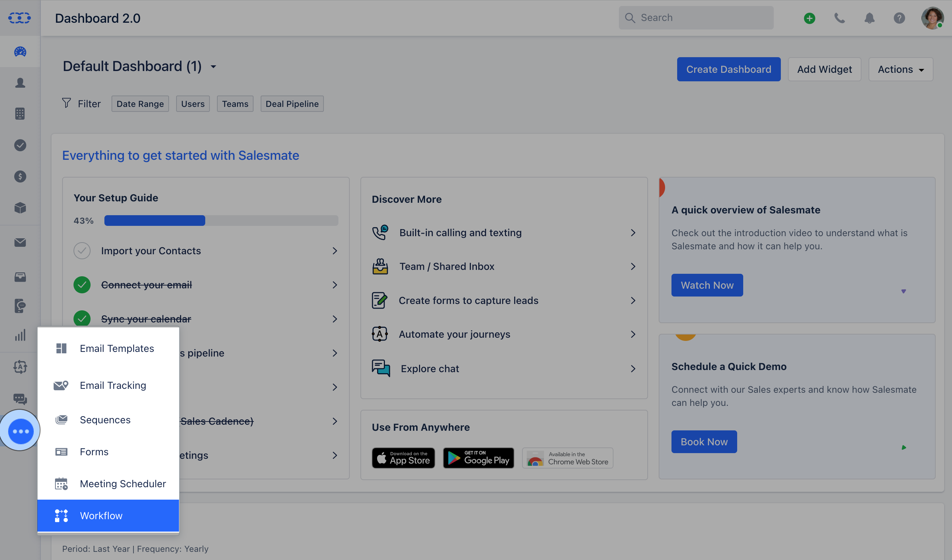
Task: Click the Built-in calling phone icon
Action: pyautogui.click(x=380, y=232)
